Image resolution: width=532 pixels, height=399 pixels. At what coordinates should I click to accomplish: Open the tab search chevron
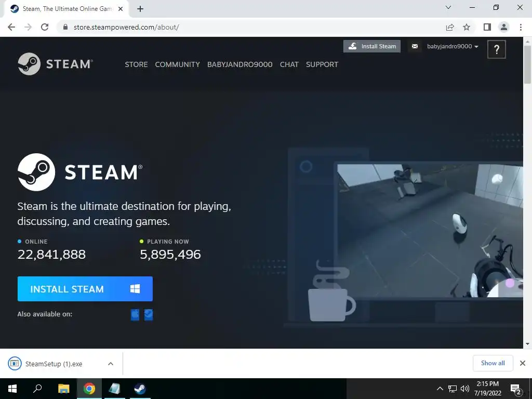pos(448,7)
